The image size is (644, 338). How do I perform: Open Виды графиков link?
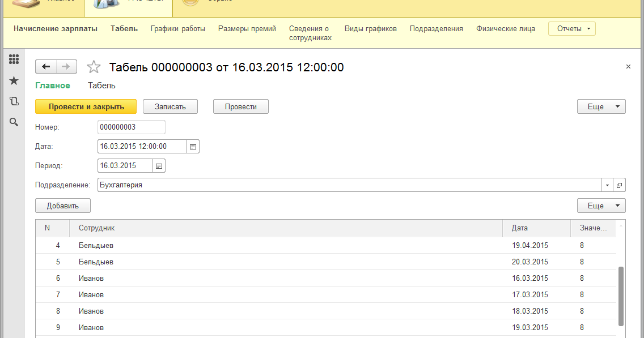tap(370, 29)
